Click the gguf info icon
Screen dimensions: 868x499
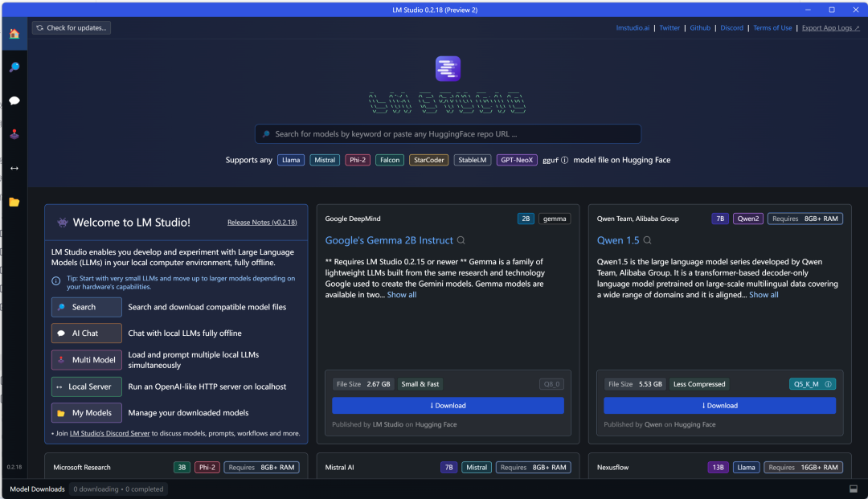(x=565, y=160)
